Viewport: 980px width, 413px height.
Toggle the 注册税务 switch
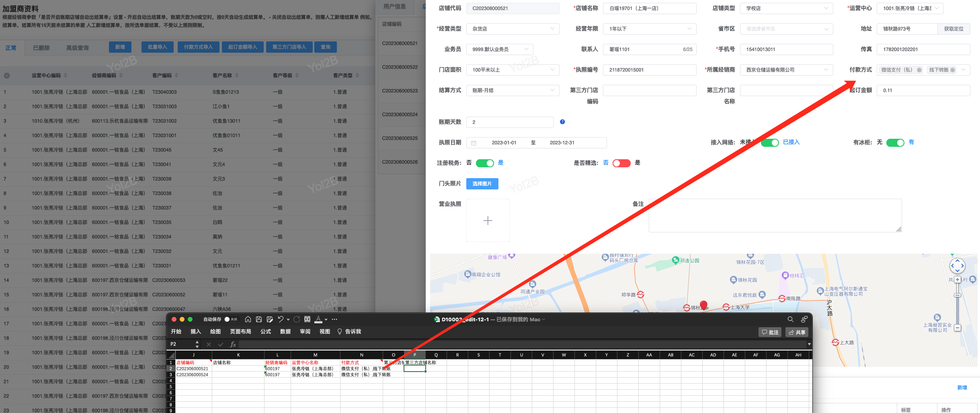pyautogui.click(x=485, y=163)
